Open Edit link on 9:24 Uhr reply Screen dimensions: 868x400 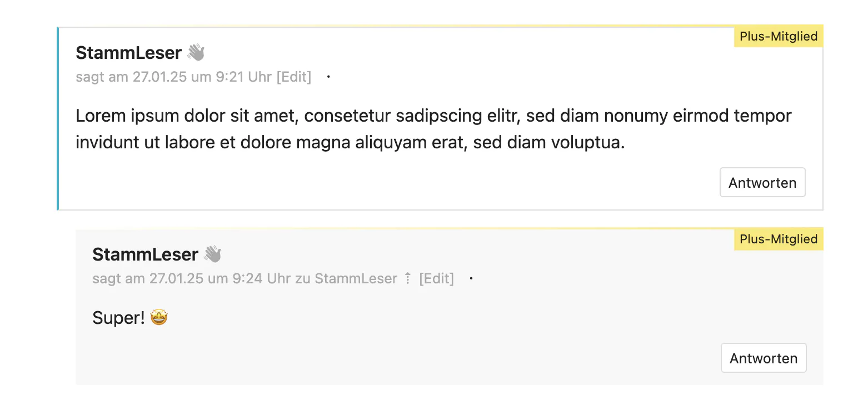coord(437,278)
